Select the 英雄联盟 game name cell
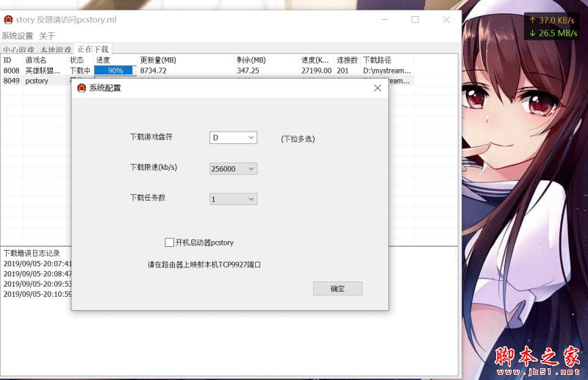Image resolution: width=588 pixels, height=380 pixels. pyautogui.click(x=43, y=71)
